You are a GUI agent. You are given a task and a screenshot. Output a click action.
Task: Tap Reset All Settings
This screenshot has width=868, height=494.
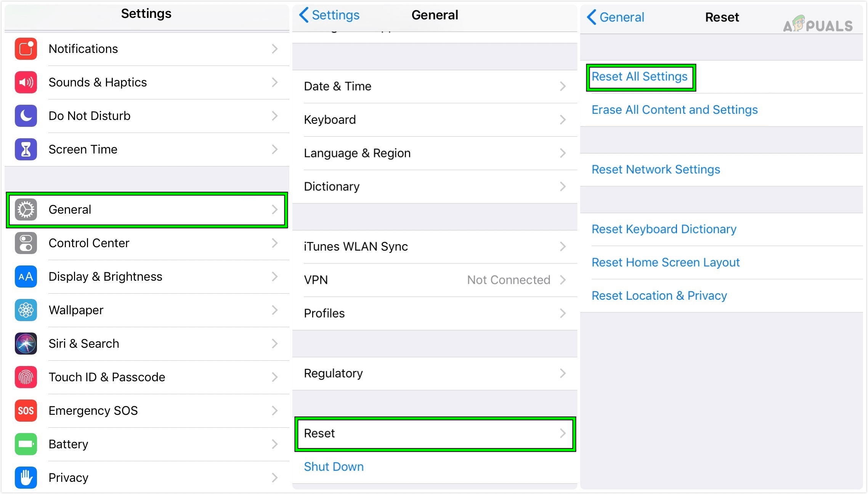click(640, 76)
